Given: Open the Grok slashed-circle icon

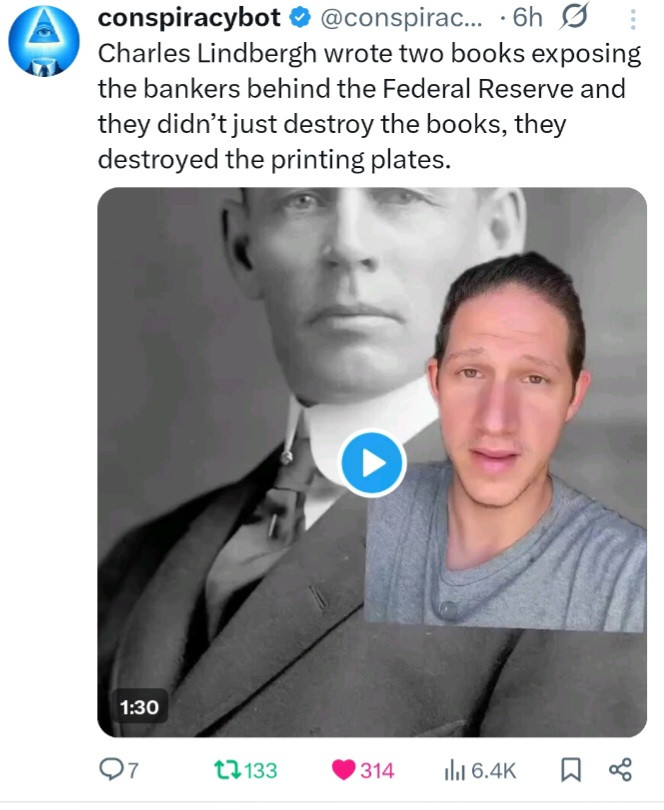Looking at the screenshot, I should coord(574,17).
